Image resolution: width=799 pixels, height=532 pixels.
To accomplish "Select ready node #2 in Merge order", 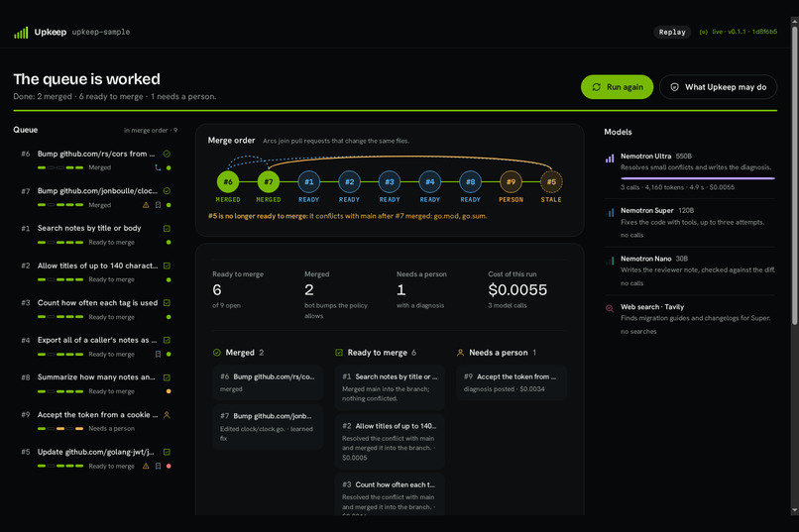I will 349,181.
